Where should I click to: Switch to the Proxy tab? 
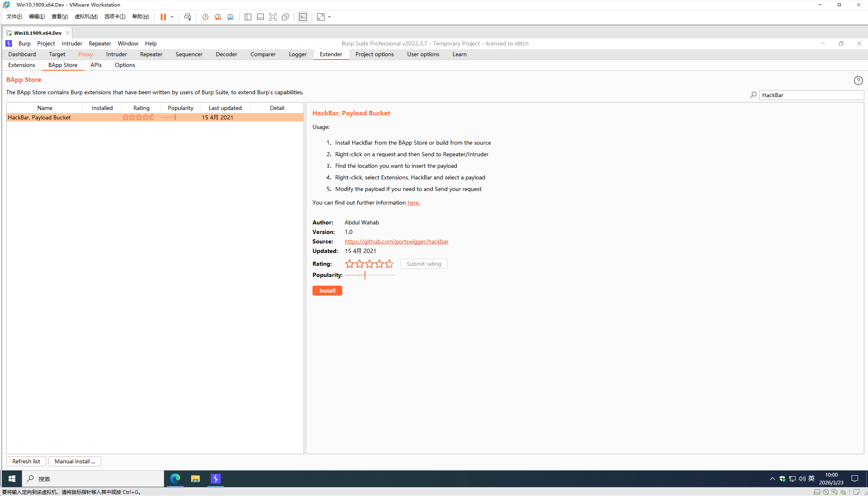tap(86, 54)
